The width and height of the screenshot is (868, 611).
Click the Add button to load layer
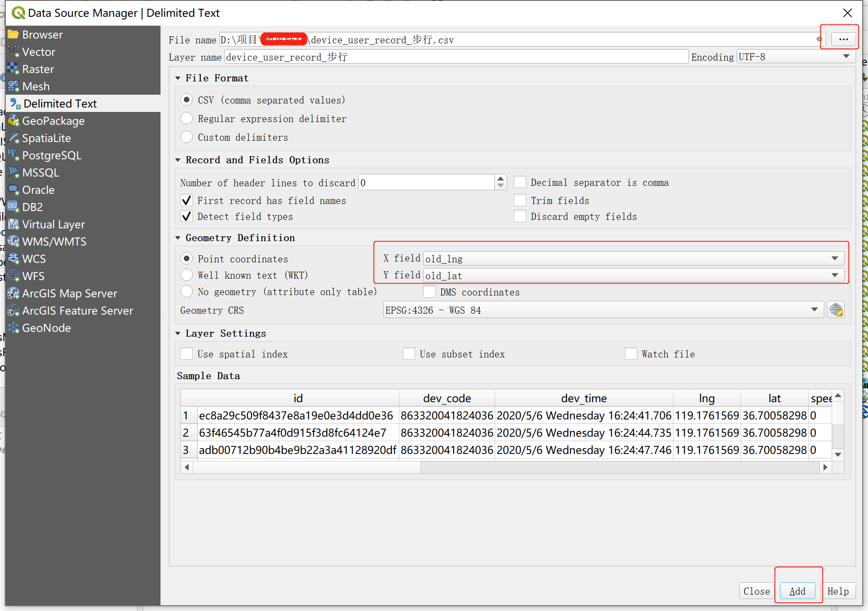[798, 591]
